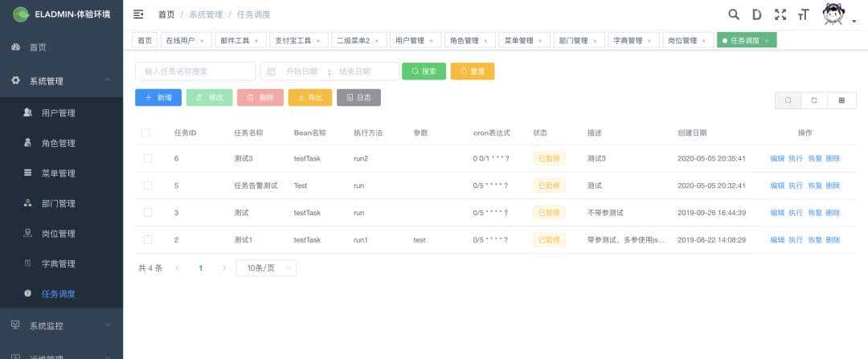The height and width of the screenshot is (359, 868).
Task: Click the 角色管理 role icon
Action: 27,143
